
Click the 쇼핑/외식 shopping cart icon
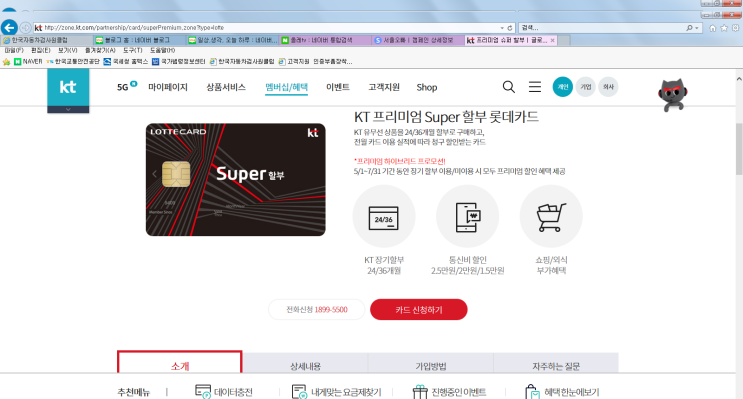pos(551,216)
